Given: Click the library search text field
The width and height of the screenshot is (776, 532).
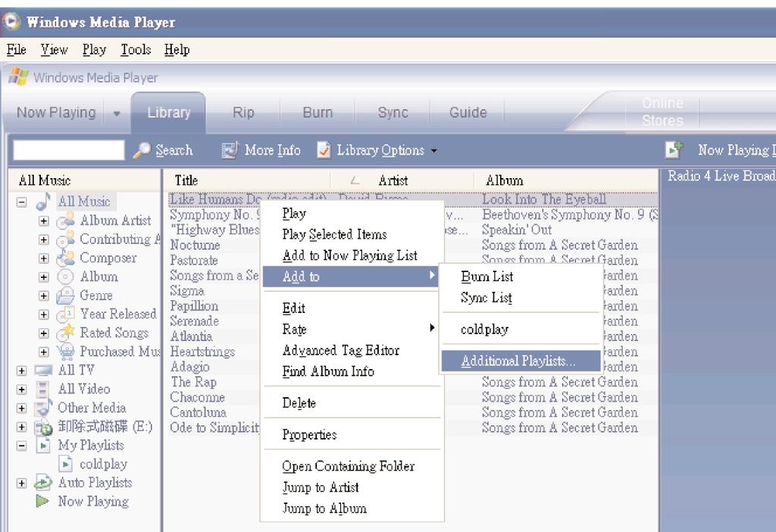Looking at the screenshot, I should [x=69, y=150].
